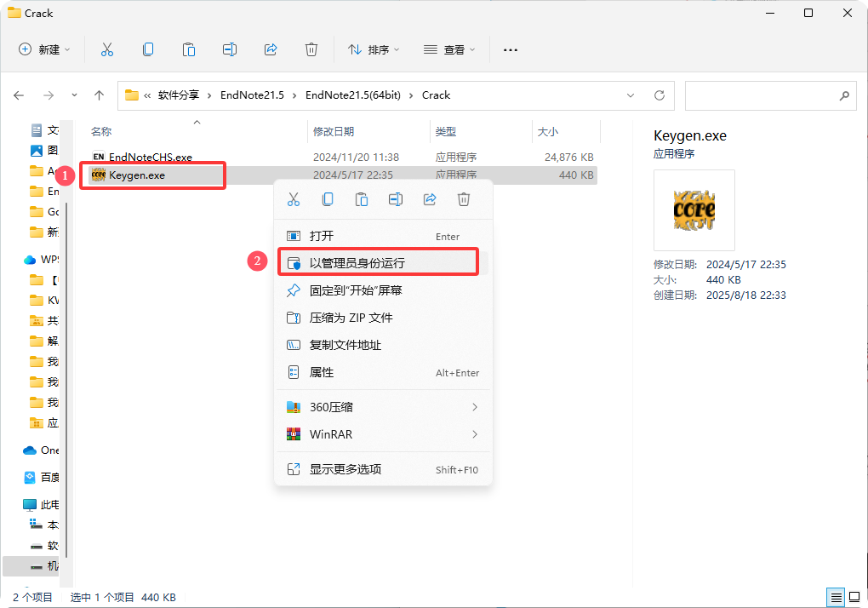The image size is (868, 608).
Task: Click the context menu Cut icon
Action: (294, 199)
